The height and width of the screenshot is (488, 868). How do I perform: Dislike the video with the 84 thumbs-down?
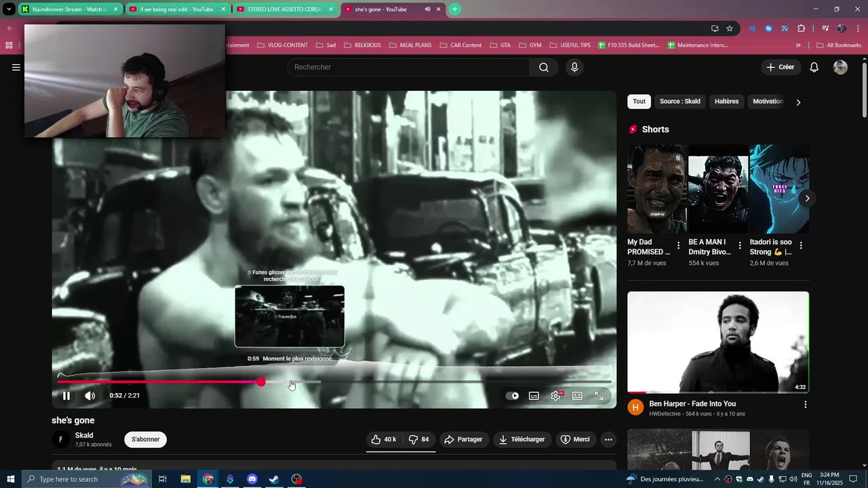(x=419, y=439)
